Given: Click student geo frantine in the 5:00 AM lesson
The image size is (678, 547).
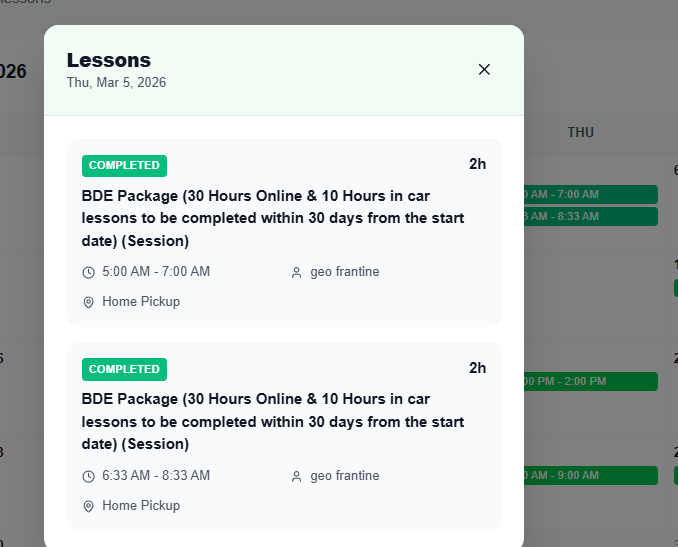Looking at the screenshot, I should click(345, 272).
